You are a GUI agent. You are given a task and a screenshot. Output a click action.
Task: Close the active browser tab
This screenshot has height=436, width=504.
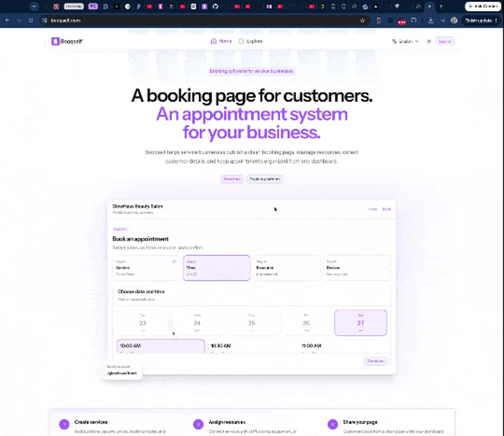pos(429,6)
